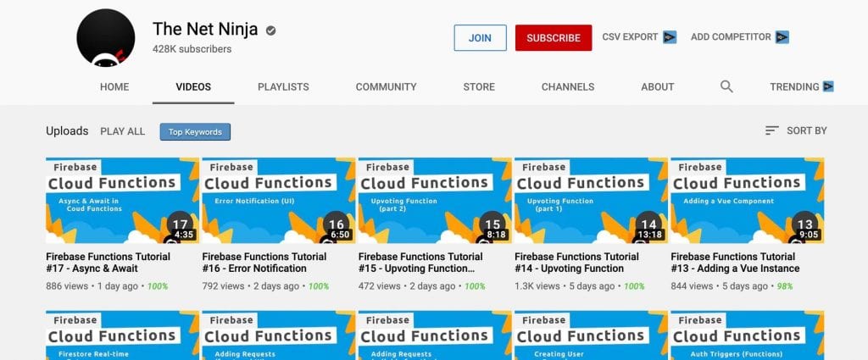Switch to the Home tab
The height and width of the screenshot is (360, 868).
pyautogui.click(x=114, y=86)
